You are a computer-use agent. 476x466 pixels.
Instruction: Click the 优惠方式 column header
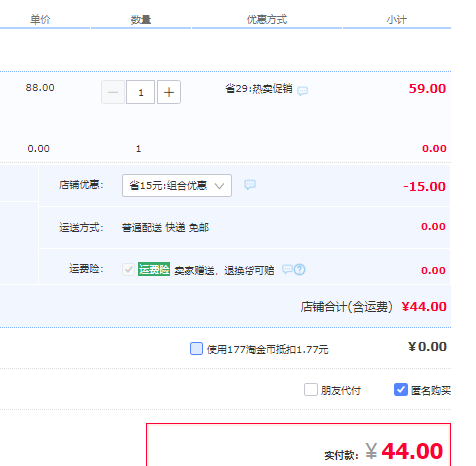267,20
